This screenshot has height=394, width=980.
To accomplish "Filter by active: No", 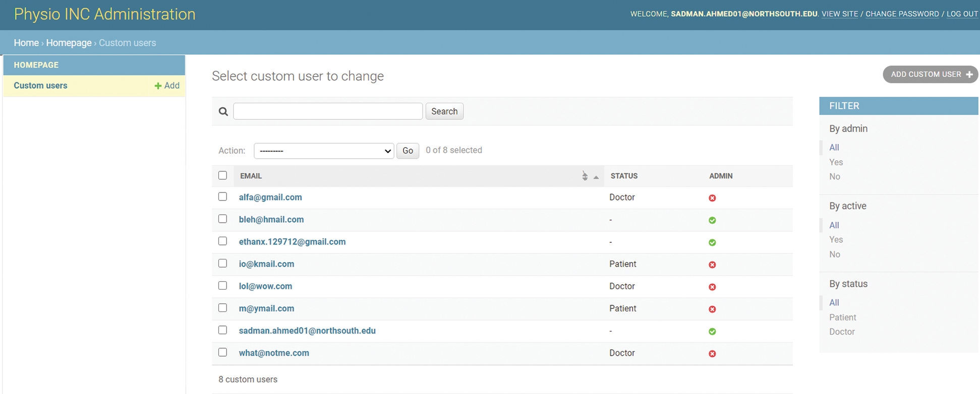I will coord(835,254).
